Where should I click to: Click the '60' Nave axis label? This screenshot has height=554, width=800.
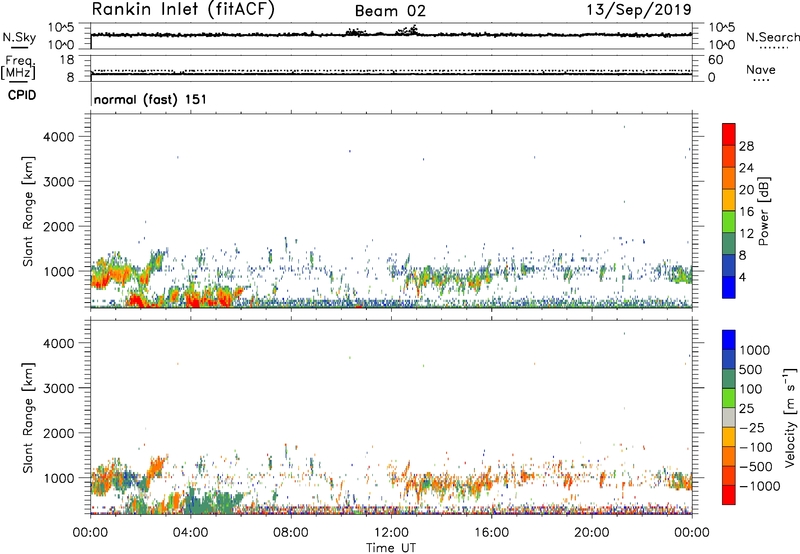click(715, 60)
